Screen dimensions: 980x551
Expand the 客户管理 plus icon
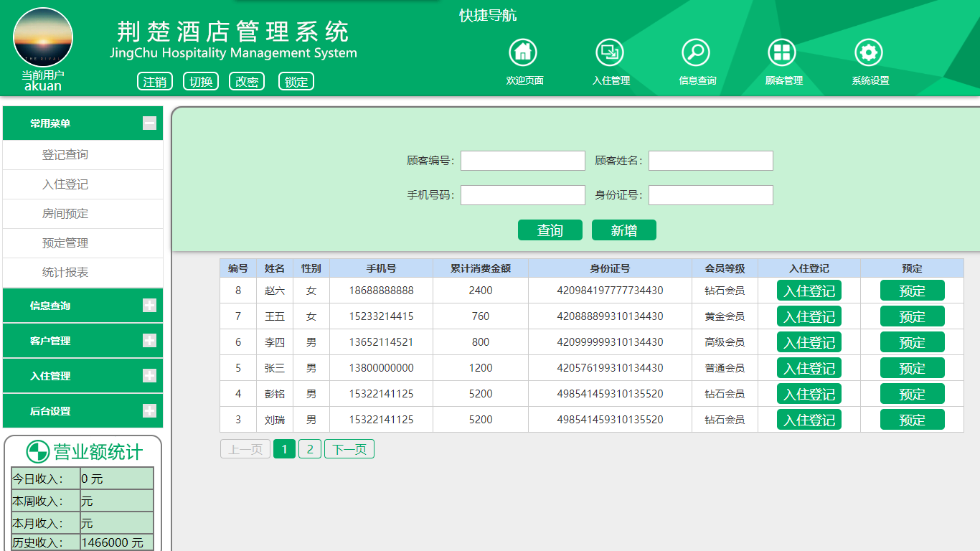click(149, 340)
